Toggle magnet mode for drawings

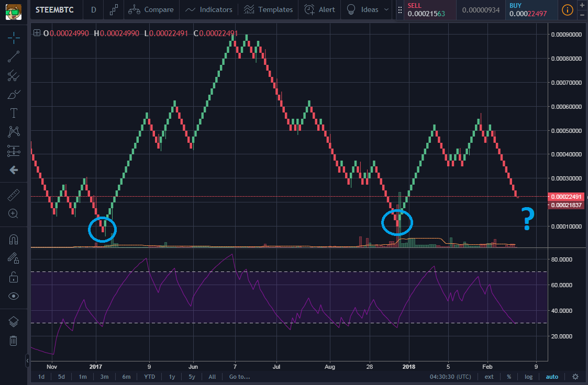14,239
